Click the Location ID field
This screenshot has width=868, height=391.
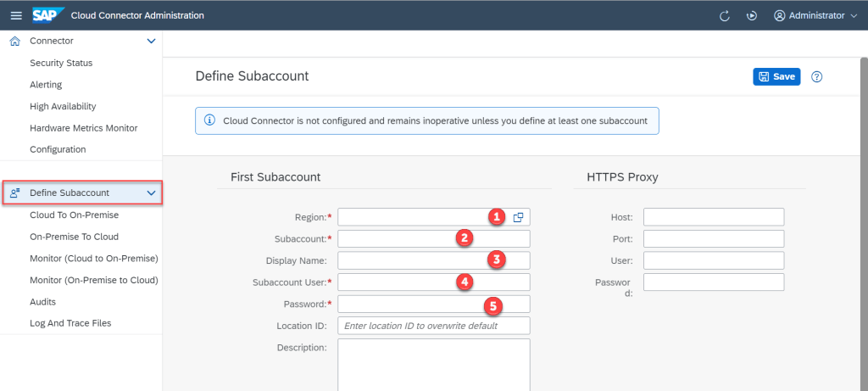pos(433,326)
